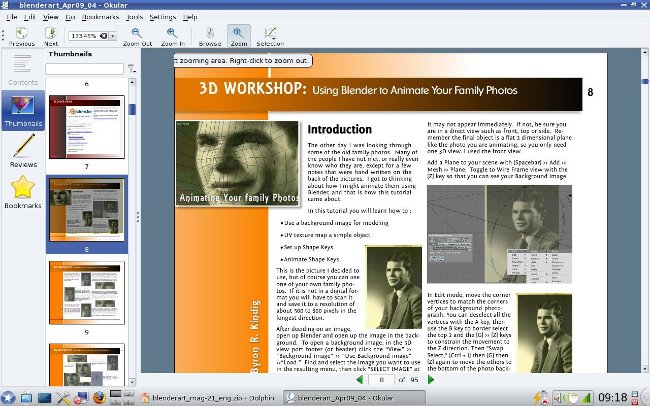
Task: Click the clock showing 09:18
Action: [x=613, y=398]
